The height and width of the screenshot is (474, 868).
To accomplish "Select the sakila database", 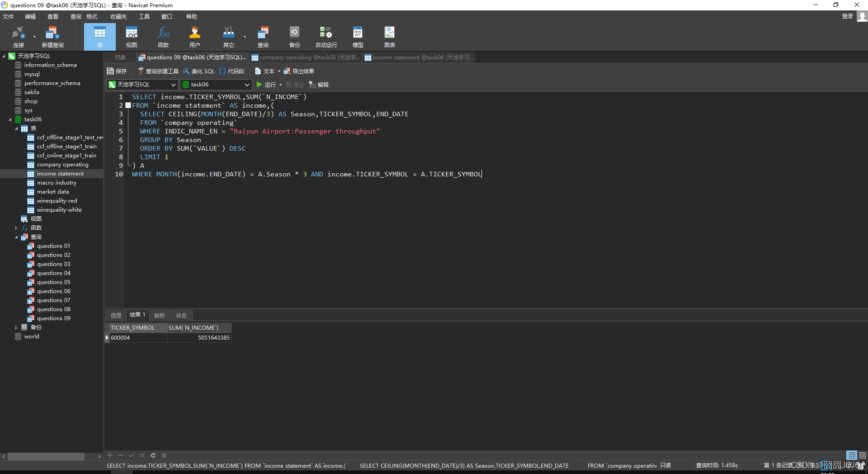I will [32, 92].
